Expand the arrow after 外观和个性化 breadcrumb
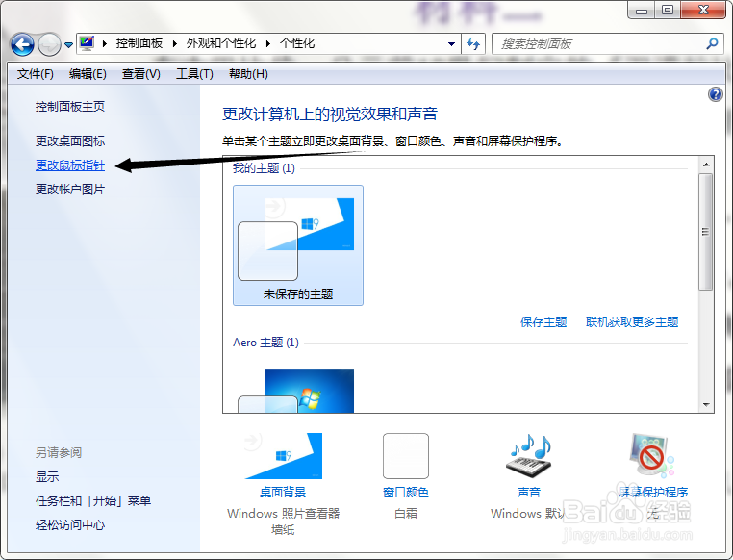733x560 pixels. [x=267, y=44]
